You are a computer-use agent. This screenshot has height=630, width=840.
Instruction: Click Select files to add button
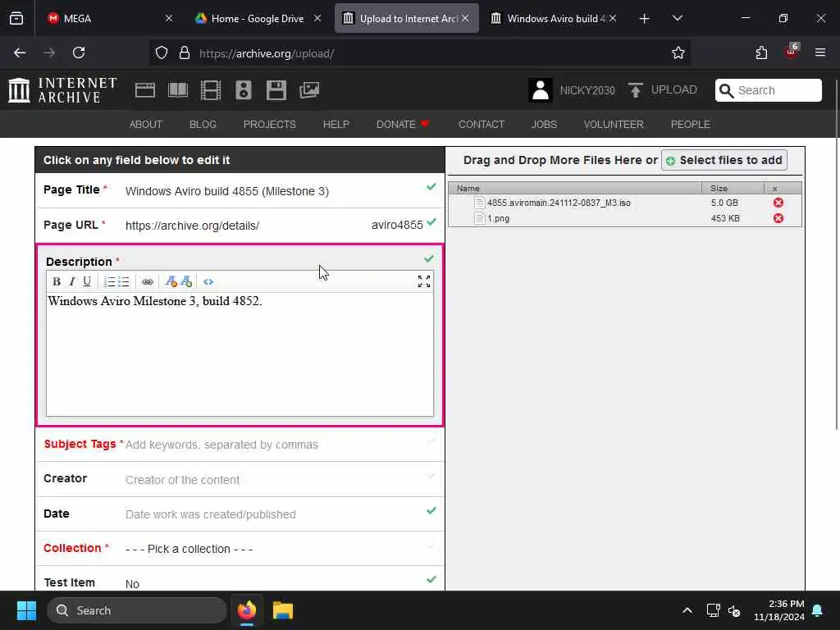[x=724, y=160]
